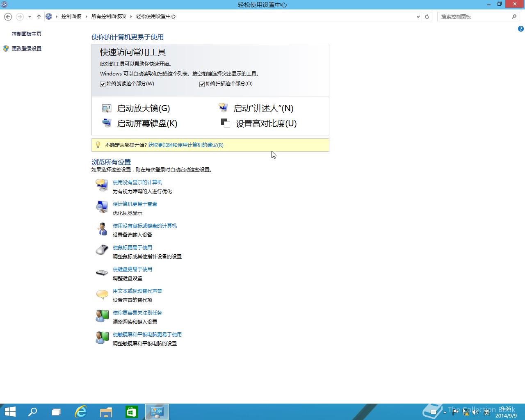Click the speech bubble icon for 用文本或视频替代声音
The width and height of the screenshot is (525, 420).
click(x=102, y=294)
